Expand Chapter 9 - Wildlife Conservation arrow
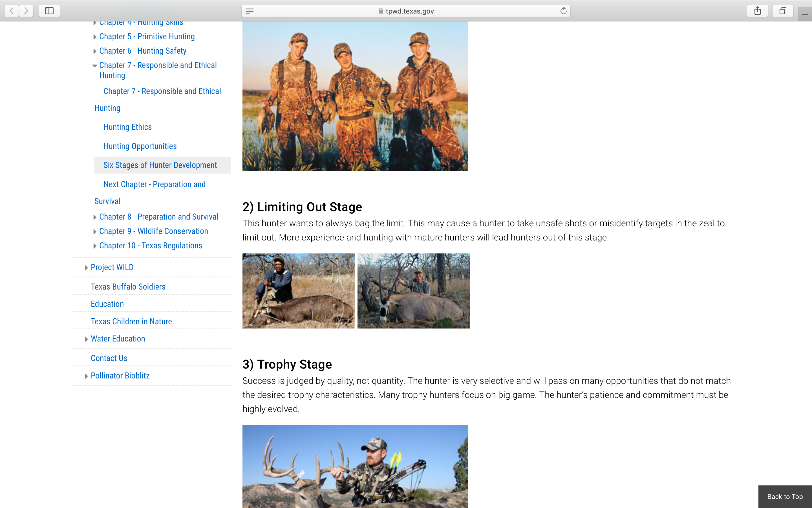812x508 pixels. click(95, 232)
